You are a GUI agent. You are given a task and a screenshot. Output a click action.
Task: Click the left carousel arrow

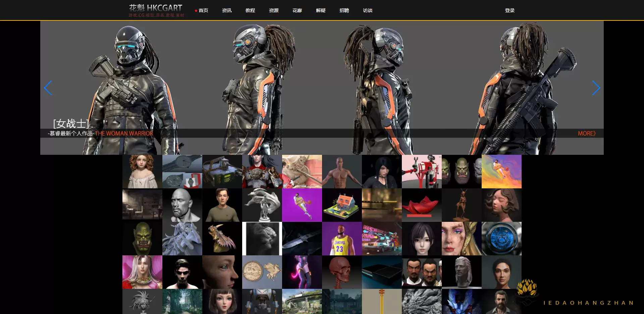click(48, 88)
